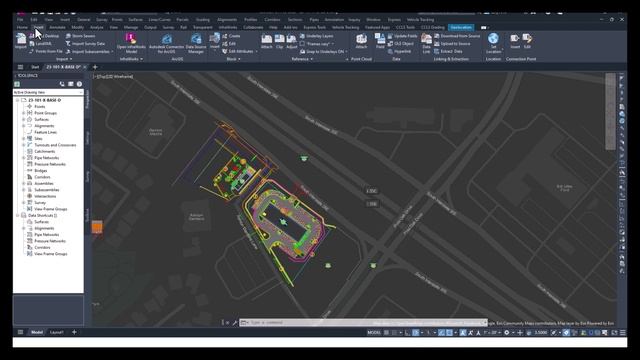640x360 pixels.
Task: Click the Model layout tab
Action: 37,332
